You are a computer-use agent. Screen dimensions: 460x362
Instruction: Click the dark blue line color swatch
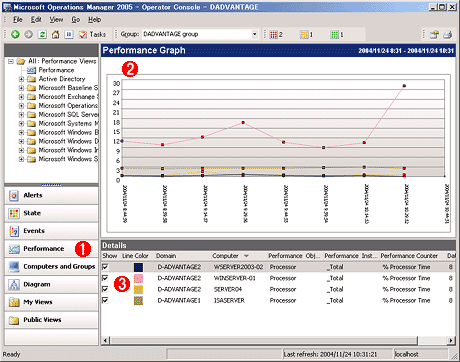[x=138, y=267]
